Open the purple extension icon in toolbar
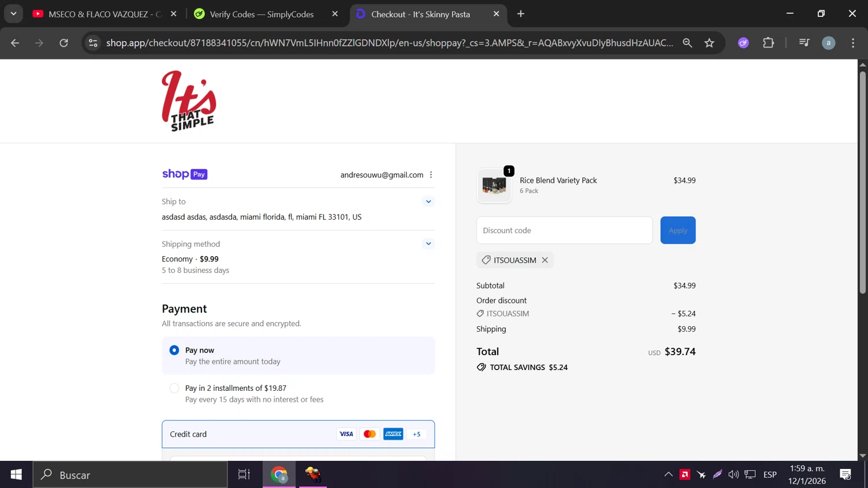The width and height of the screenshot is (868, 488). coord(744,43)
